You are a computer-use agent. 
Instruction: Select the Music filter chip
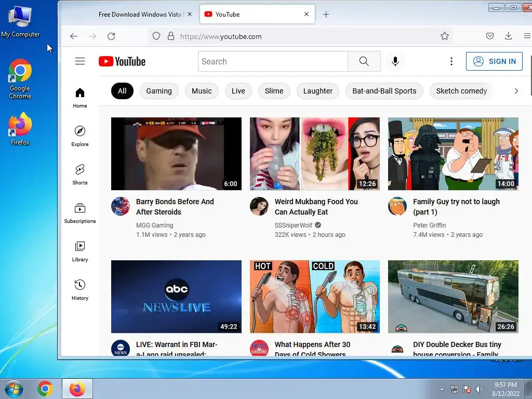tap(202, 91)
